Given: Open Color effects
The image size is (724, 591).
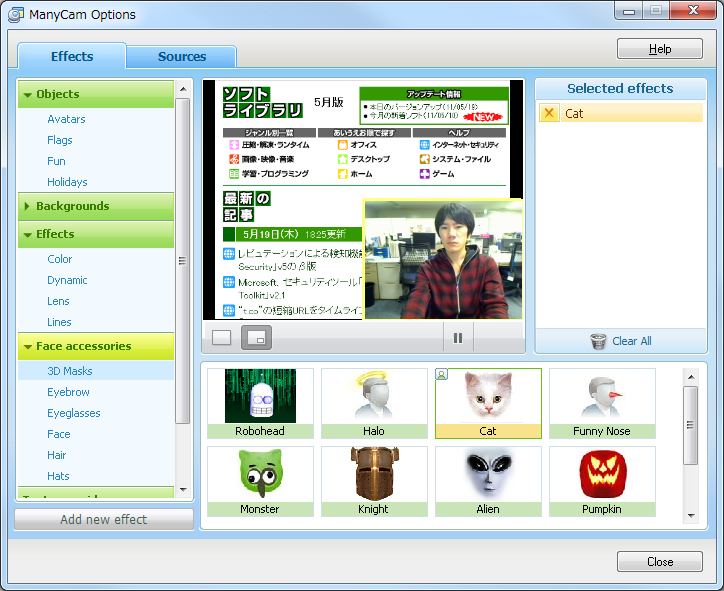Looking at the screenshot, I should [60, 259].
